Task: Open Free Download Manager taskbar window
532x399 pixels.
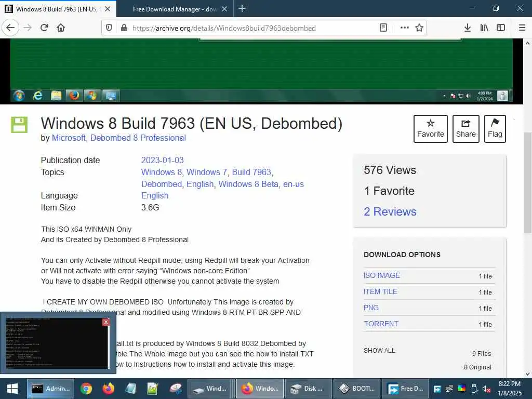Action: click(405, 389)
